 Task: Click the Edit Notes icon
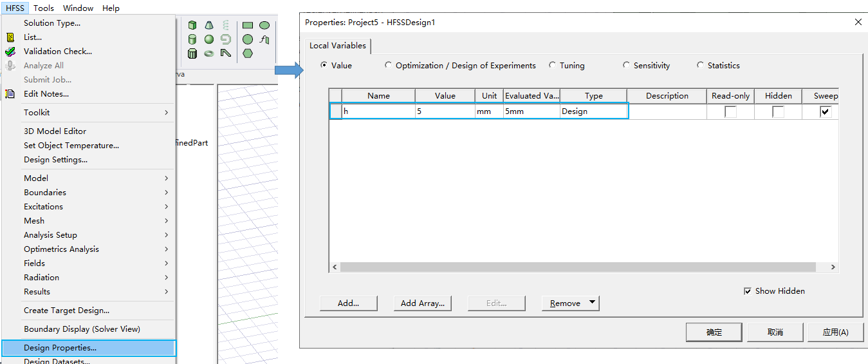click(10, 94)
